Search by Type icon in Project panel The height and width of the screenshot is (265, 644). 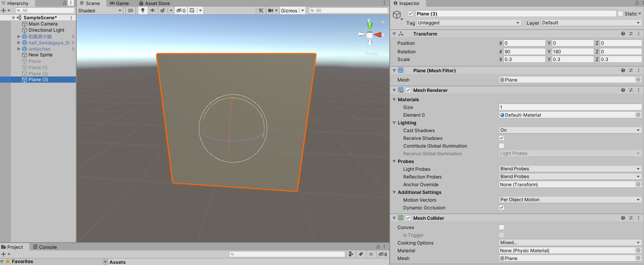pyautogui.click(x=351, y=254)
